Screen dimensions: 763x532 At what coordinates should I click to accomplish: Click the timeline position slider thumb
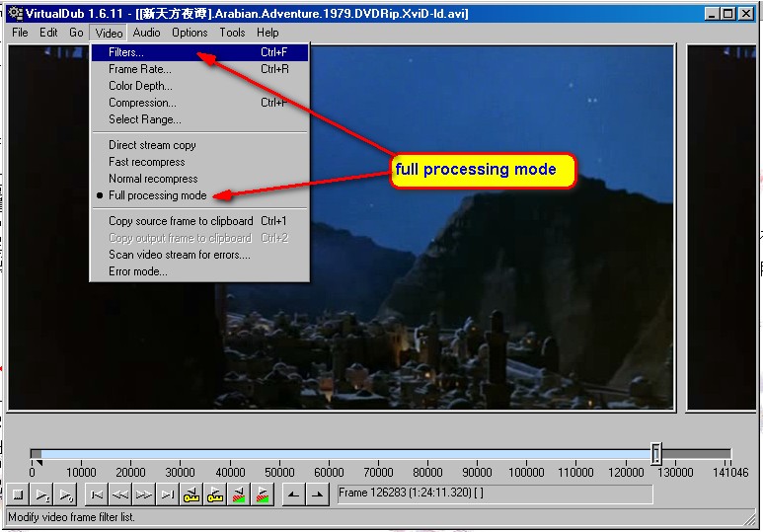(656, 453)
